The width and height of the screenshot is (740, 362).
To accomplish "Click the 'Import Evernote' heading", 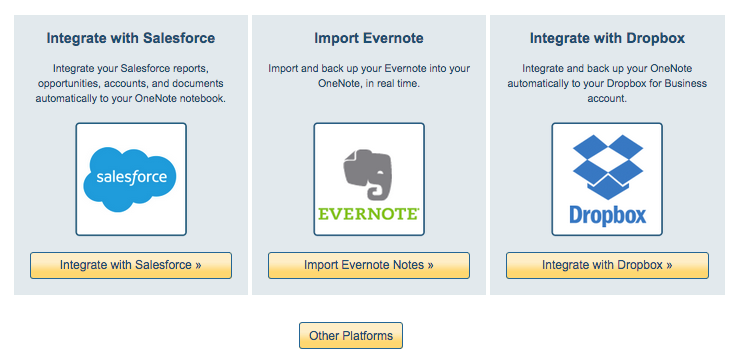I will tap(369, 38).
